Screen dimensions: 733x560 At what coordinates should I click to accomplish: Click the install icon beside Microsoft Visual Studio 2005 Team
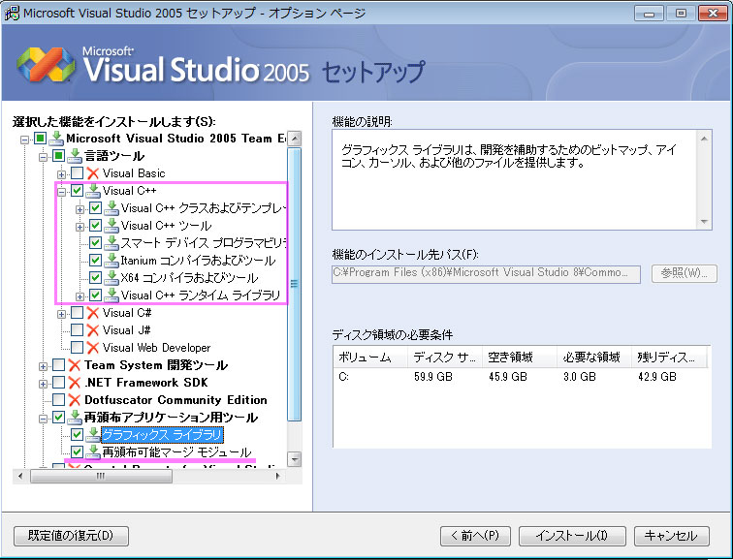pyautogui.click(x=56, y=139)
